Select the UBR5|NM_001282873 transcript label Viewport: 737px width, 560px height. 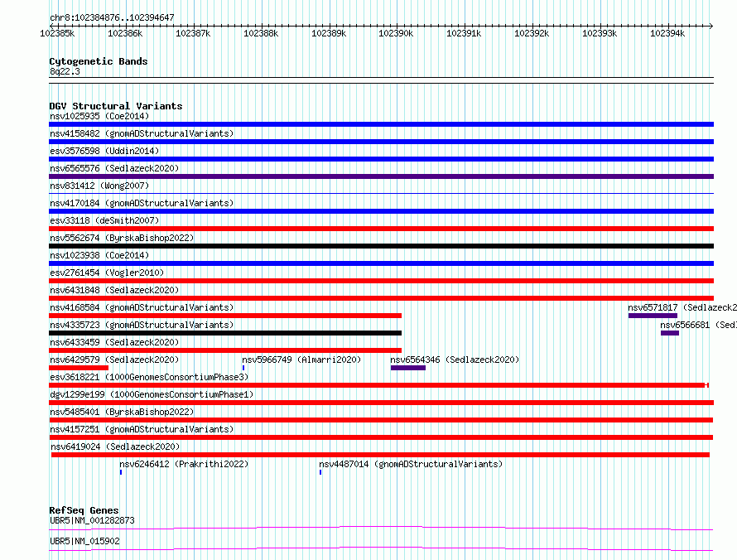coord(92,520)
